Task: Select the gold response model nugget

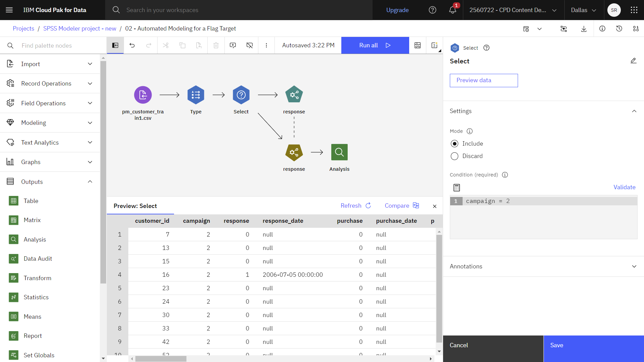Action: click(294, 153)
